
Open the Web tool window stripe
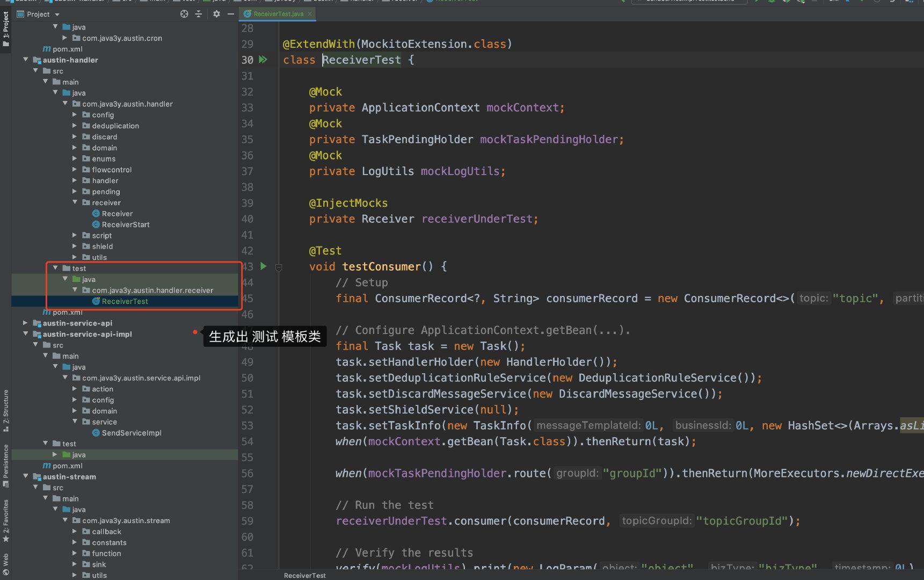click(5, 563)
